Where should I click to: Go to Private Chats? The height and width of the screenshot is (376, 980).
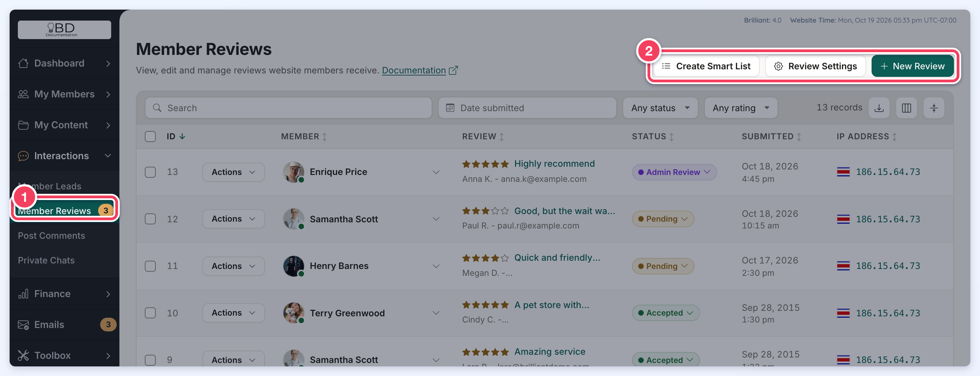(x=46, y=260)
